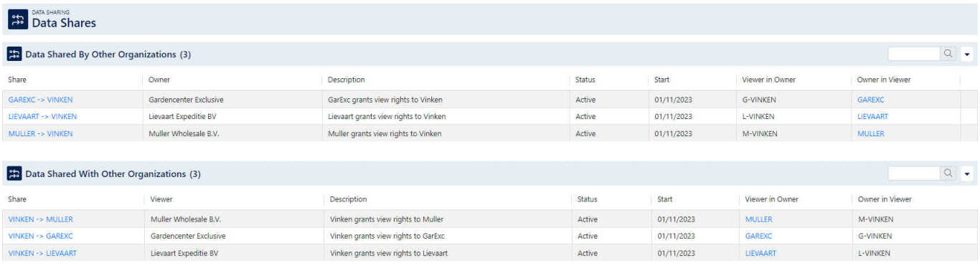
Task: Focus the search field in Shared By section
Action: pyautogui.click(x=914, y=54)
